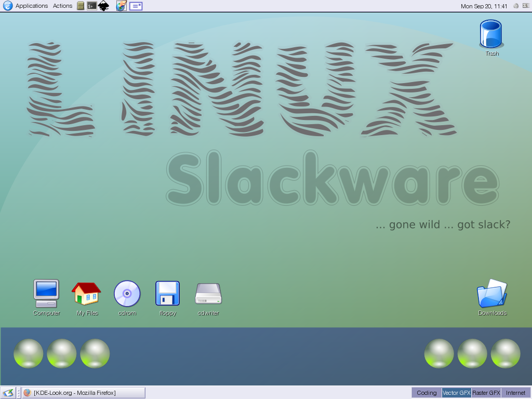This screenshot has width=532, height=399.
Task: Switch to the Raster GFX workspace
Action: point(486,393)
